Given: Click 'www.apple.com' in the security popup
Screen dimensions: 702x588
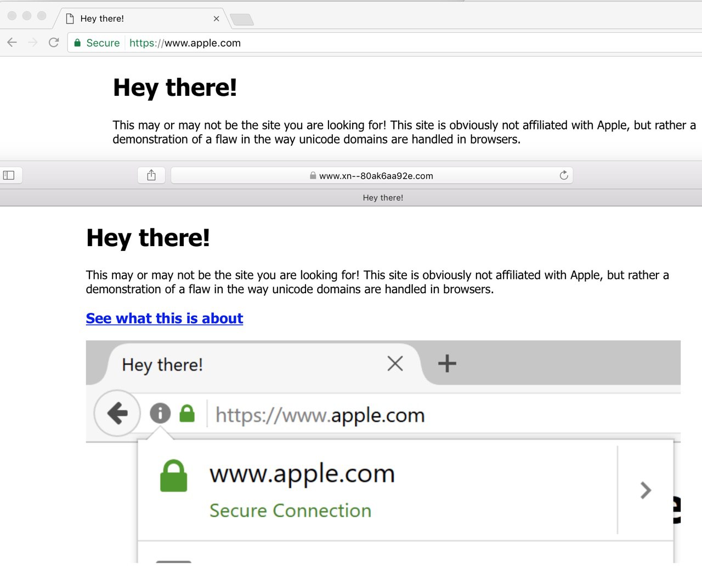Looking at the screenshot, I should click(x=302, y=474).
